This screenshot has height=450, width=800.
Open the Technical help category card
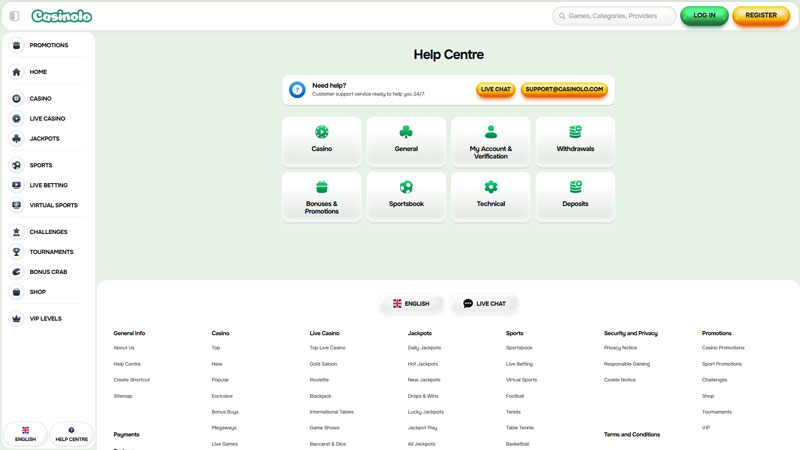(491, 196)
